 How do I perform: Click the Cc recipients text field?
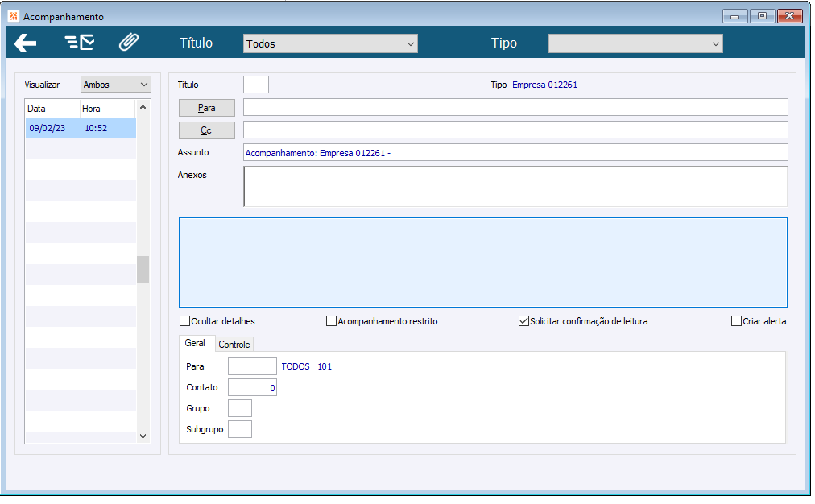[515, 130]
